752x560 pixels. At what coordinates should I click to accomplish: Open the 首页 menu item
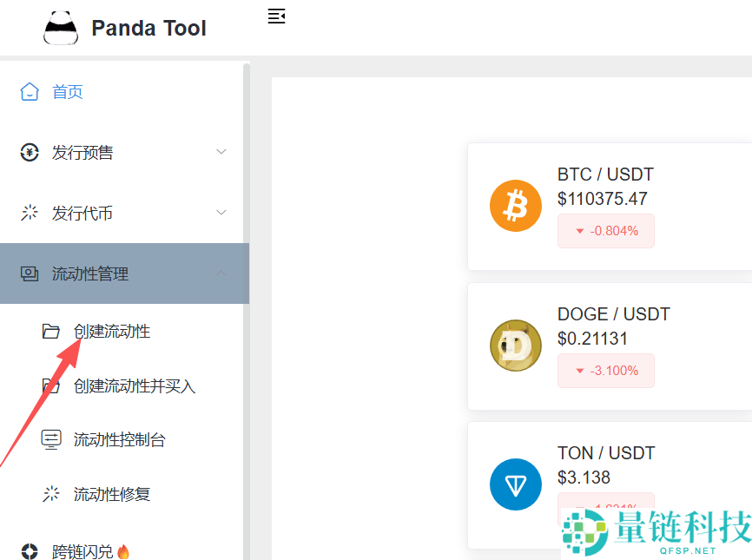pyautogui.click(x=68, y=90)
